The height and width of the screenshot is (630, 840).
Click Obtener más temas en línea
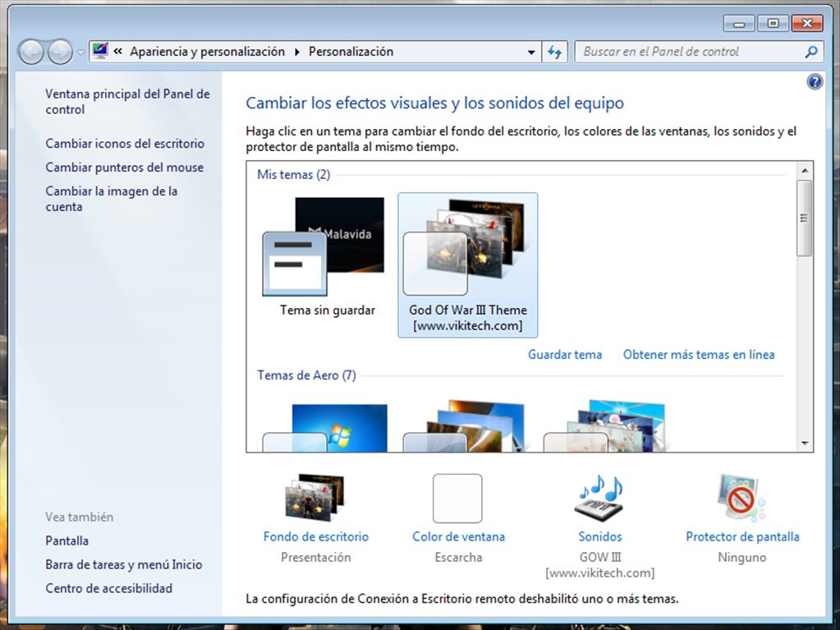[699, 355]
